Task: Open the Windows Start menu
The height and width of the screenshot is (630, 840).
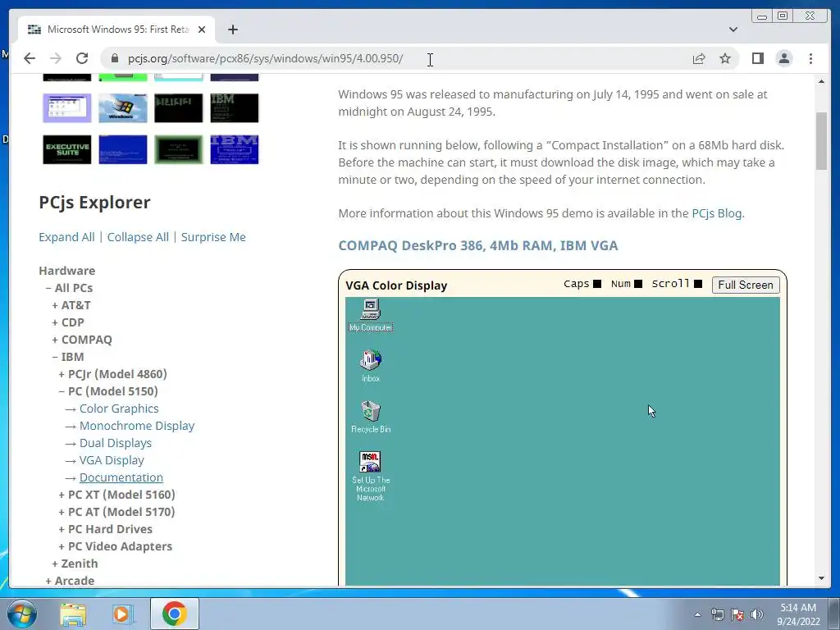Action: click(22, 614)
